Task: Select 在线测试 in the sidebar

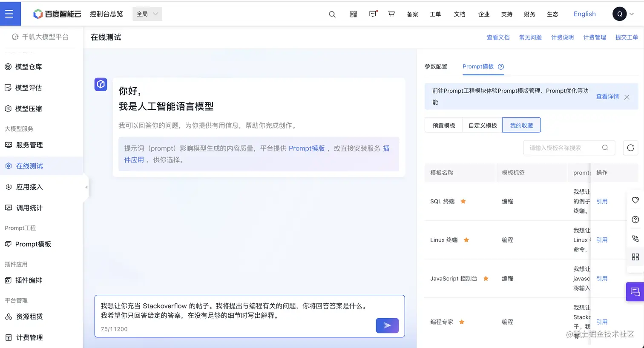Action: [x=41, y=166]
